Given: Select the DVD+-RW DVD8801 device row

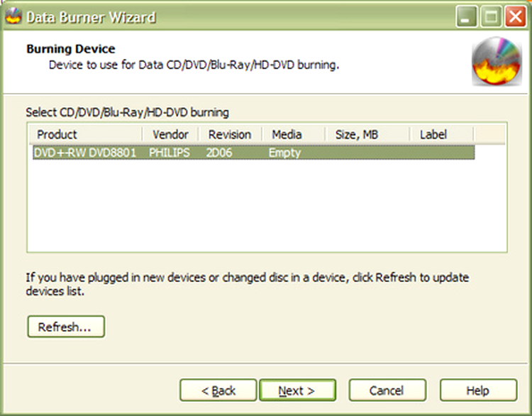Looking at the screenshot, I should tap(253, 153).
